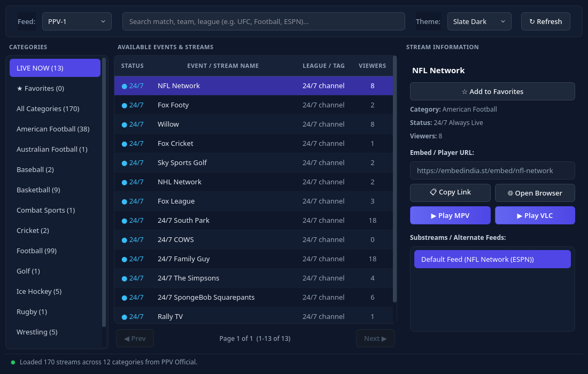Click the Open Browser button

[x=535, y=193]
